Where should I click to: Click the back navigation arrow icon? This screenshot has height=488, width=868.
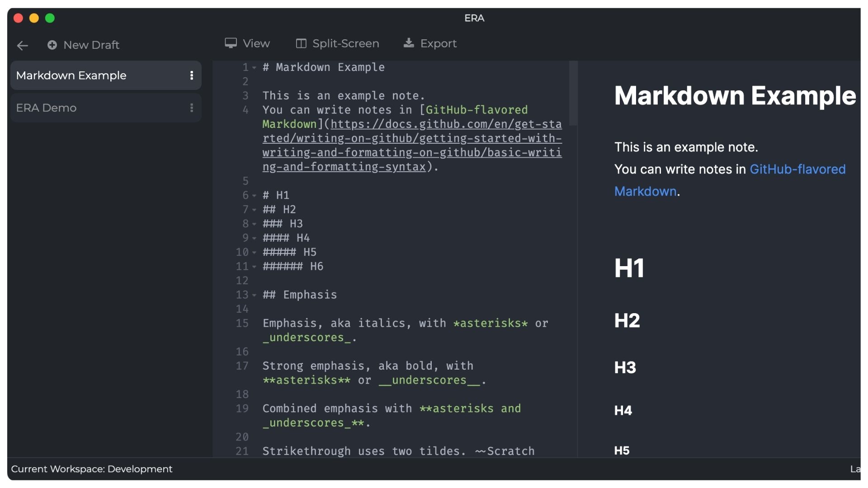click(x=22, y=45)
